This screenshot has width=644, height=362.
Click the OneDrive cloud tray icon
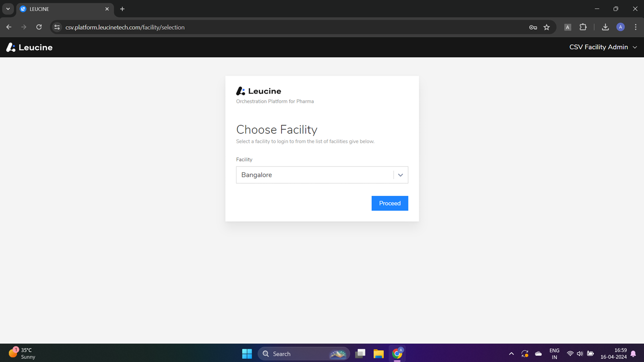[538, 354]
